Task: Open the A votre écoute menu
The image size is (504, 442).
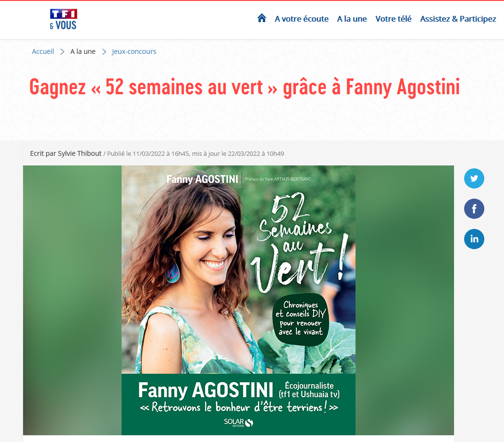Action: (x=302, y=19)
